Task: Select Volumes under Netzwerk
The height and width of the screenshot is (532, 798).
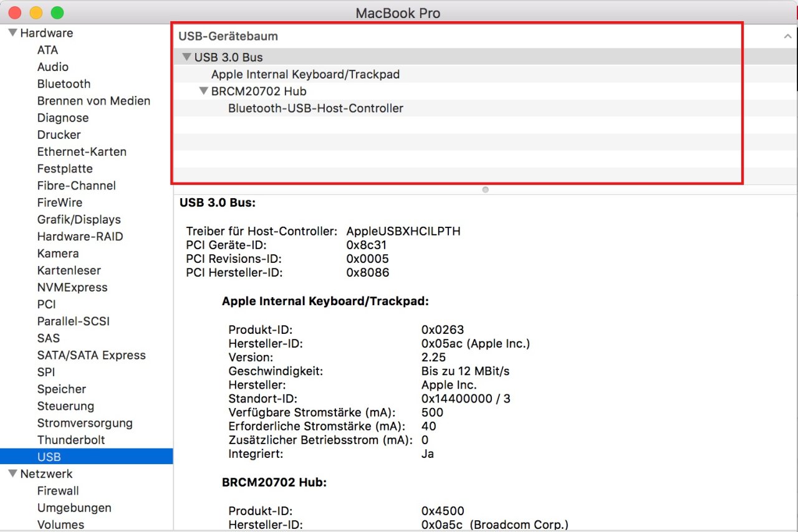Action: tap(60, 525)
